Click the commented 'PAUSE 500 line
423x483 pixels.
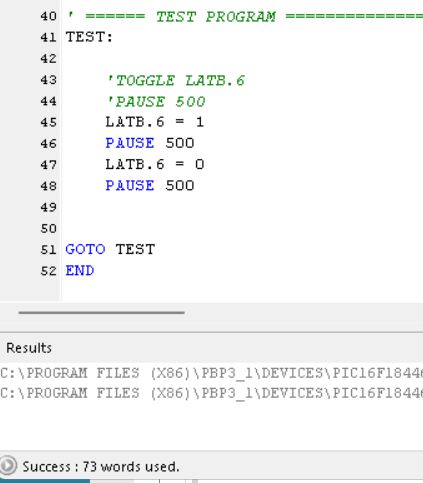tap(156, 102)
